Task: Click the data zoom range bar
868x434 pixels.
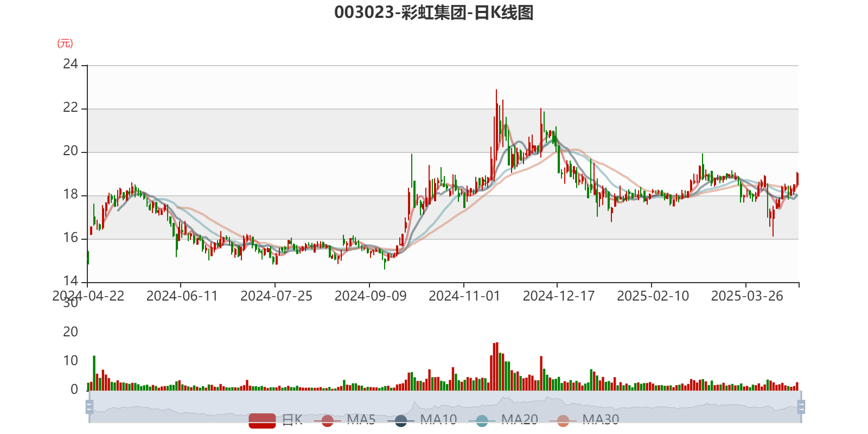Action: (x=445, y=407)
